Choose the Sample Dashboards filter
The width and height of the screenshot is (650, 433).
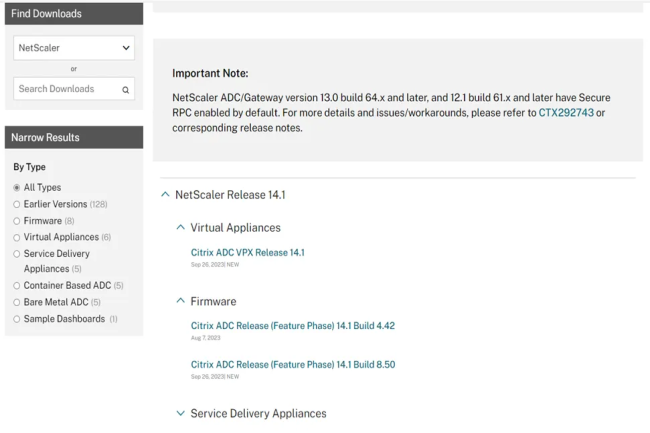tap(16, 319)
